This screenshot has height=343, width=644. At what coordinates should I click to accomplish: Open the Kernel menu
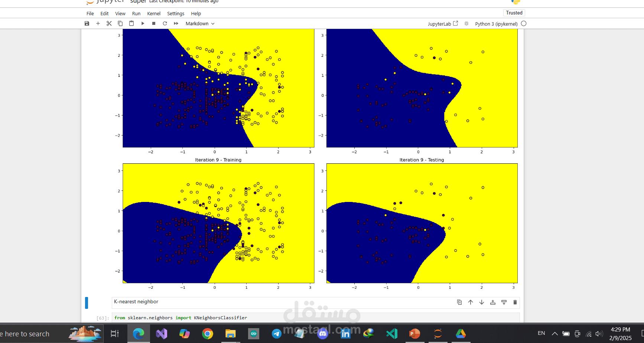pyautogui.click(x=154, y=14)
